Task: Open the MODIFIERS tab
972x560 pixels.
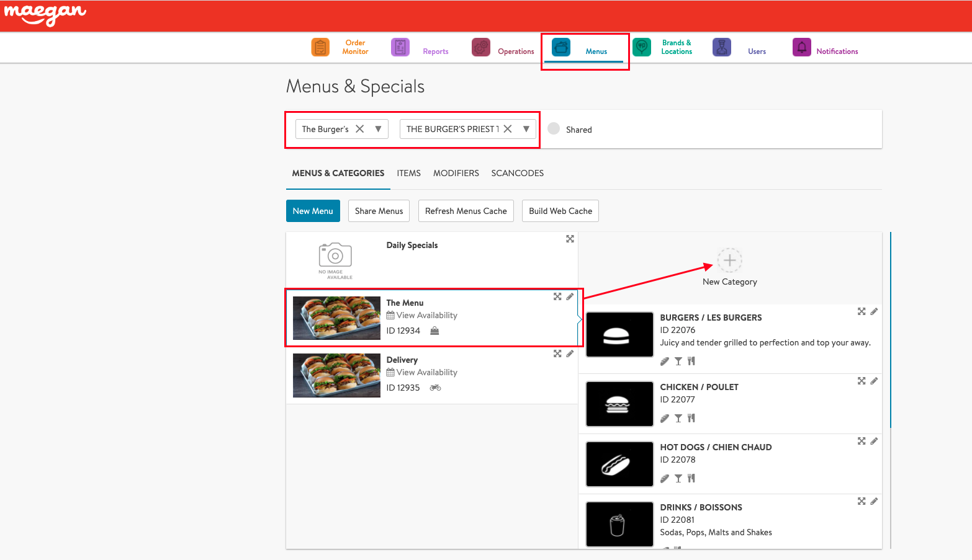Action: (456, 174)
